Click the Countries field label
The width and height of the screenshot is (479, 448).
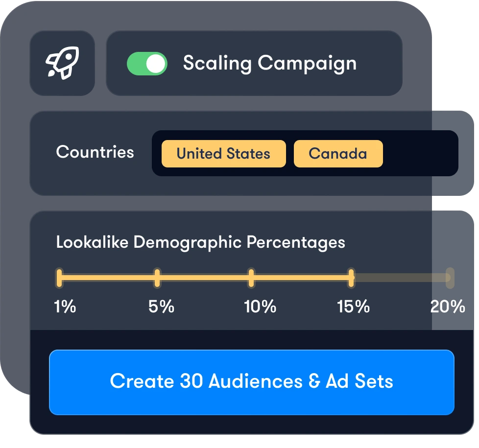point(95,152)
